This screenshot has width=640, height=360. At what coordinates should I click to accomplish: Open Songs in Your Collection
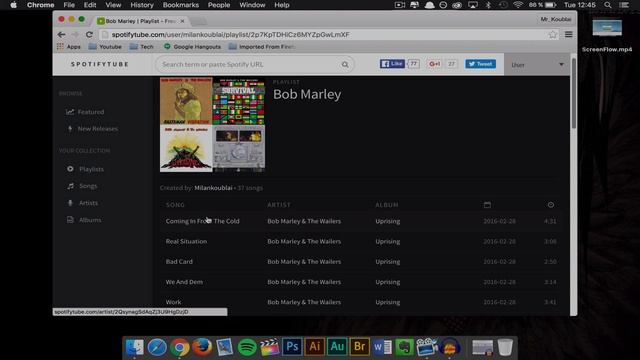point(88,186)
